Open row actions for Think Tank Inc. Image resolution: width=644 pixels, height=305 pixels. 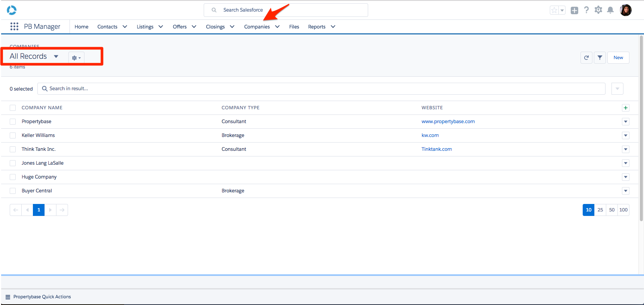pyautogui.click(x=626, y=149)
